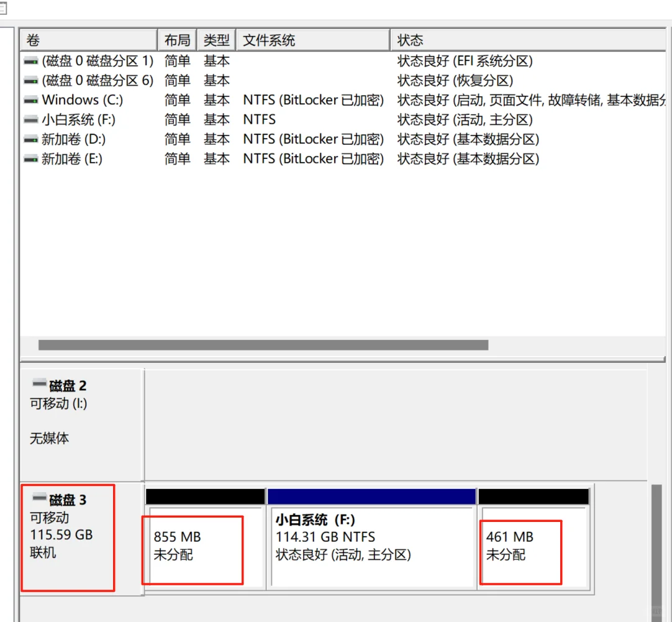Select the 855 MB 未分配 partition block
The image size is (672, 622).
[x=206, y=539]
